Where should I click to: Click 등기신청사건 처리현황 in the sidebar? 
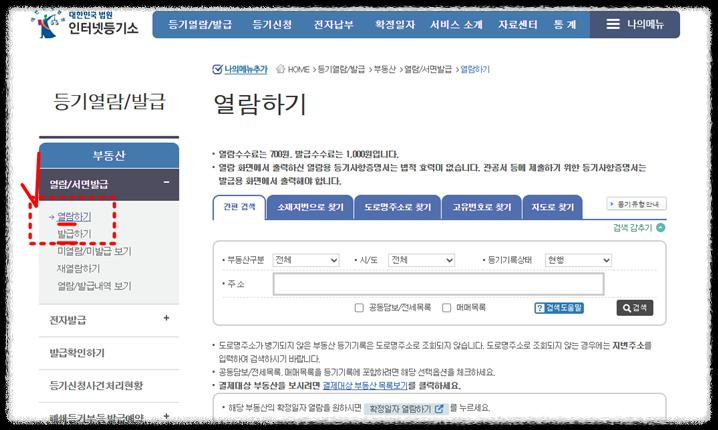[96, 386]
